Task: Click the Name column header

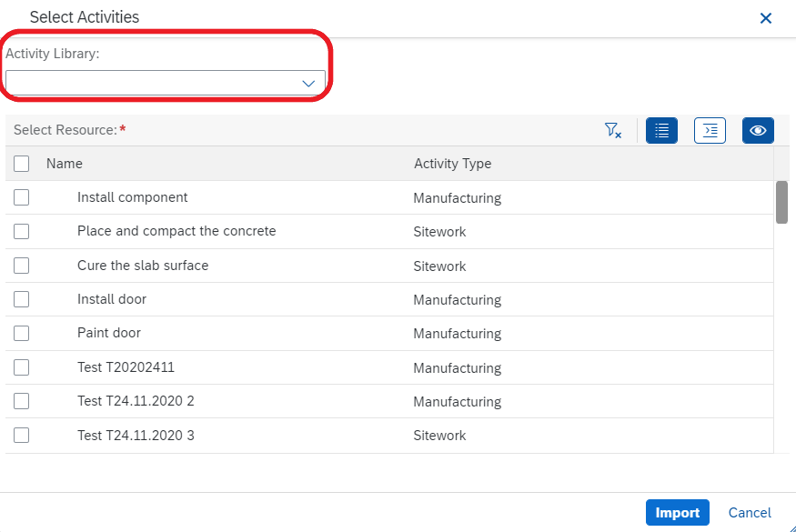Action: pyautogui.click(x=65, y=164)
